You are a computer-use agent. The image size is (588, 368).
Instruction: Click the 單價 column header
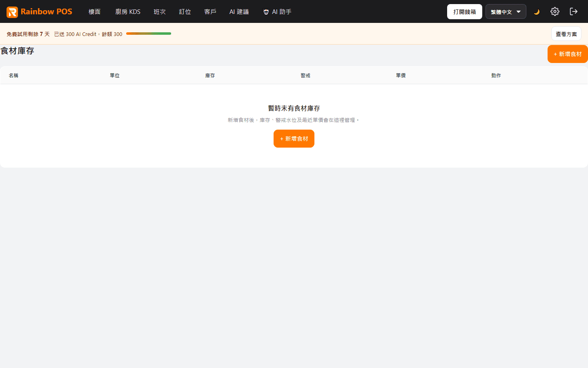(401, 75)
